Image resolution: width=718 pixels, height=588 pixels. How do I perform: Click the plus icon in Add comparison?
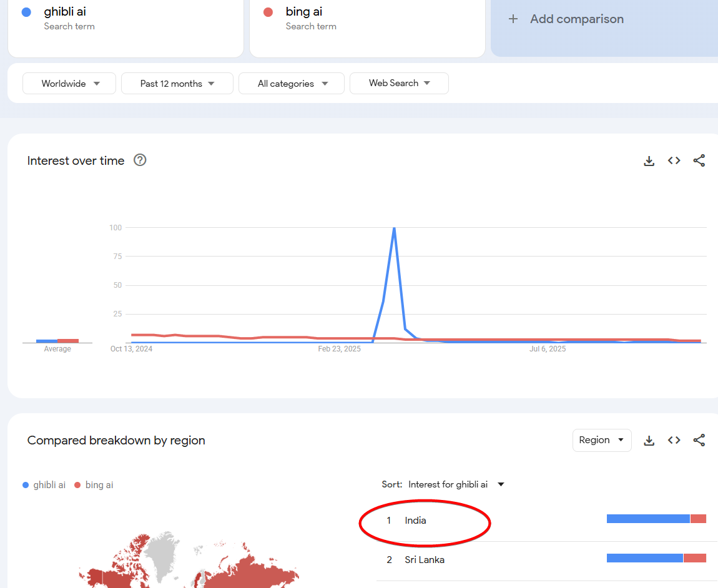click(x=513, y=19)
